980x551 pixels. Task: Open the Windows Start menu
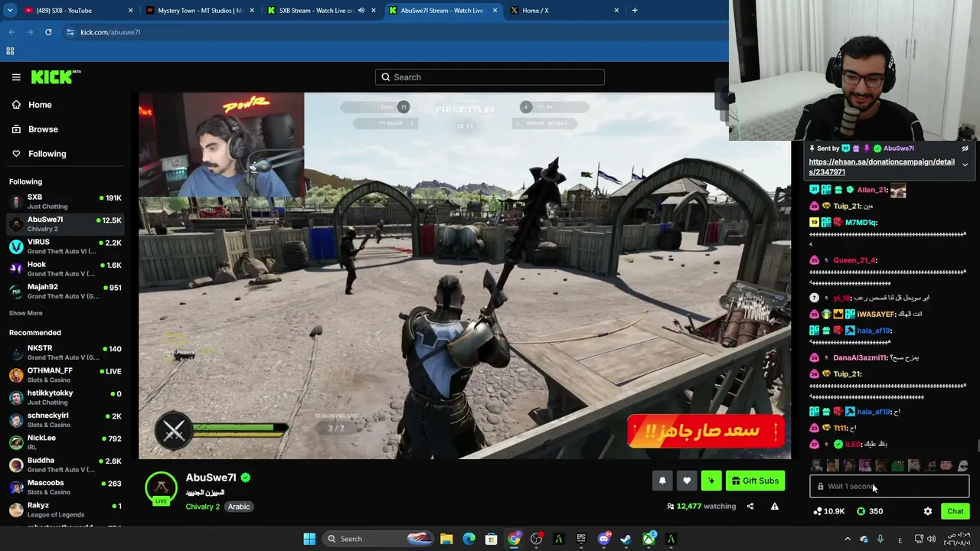(309, 539)
